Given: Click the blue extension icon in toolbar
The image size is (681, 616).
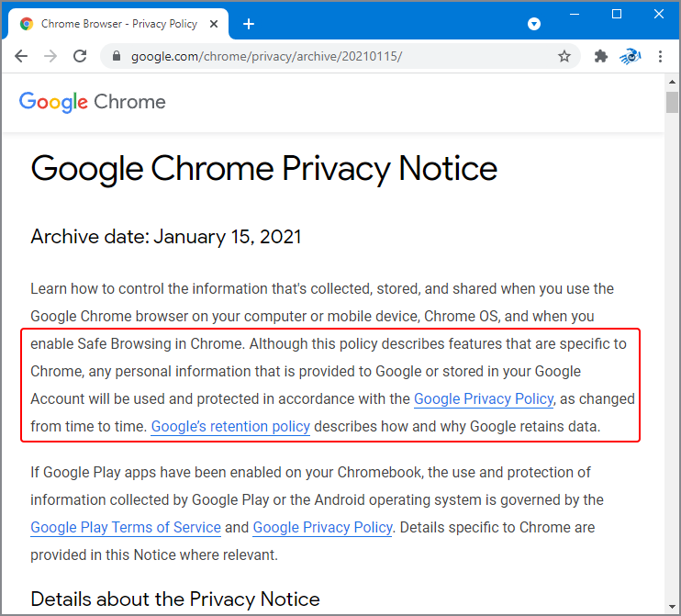Looking at the screenshot, I should [631, 56].
